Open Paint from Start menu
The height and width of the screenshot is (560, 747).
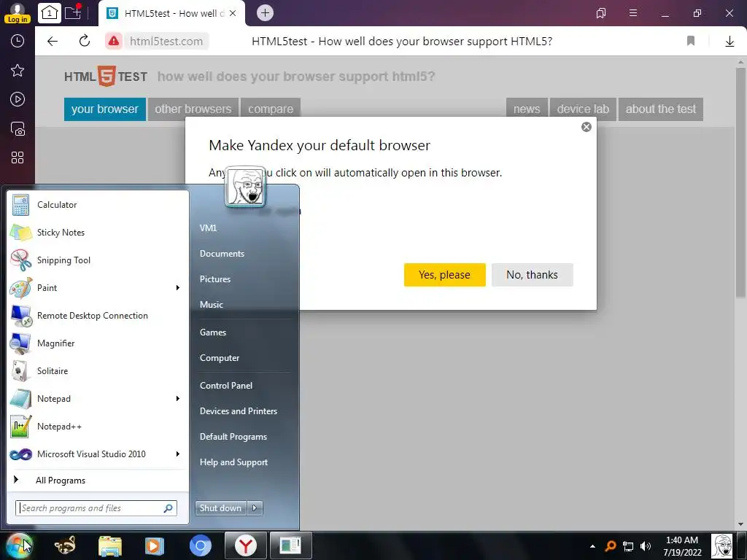tap(90, 287)
